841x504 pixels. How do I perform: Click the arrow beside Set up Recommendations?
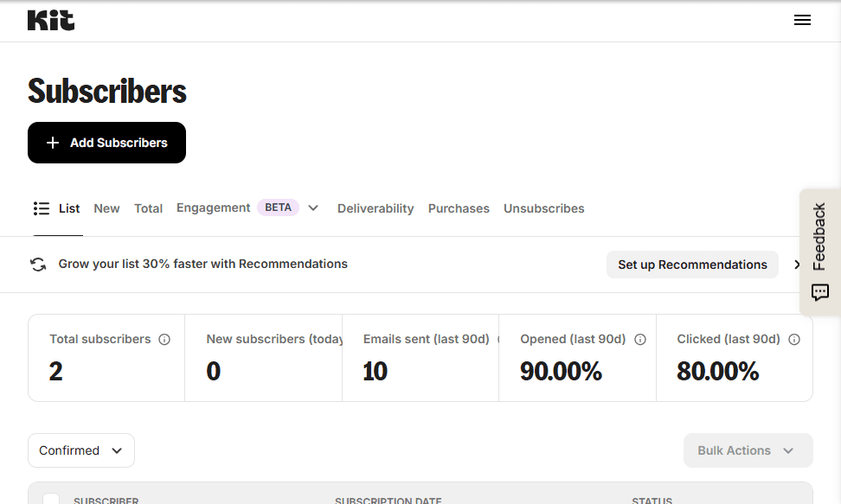[x=797, y=265]
